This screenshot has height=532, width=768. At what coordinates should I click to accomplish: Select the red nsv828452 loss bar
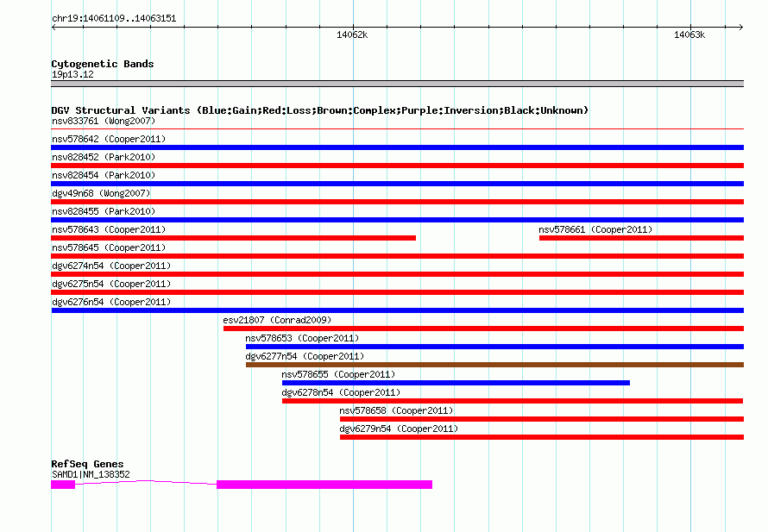(397, 166)
